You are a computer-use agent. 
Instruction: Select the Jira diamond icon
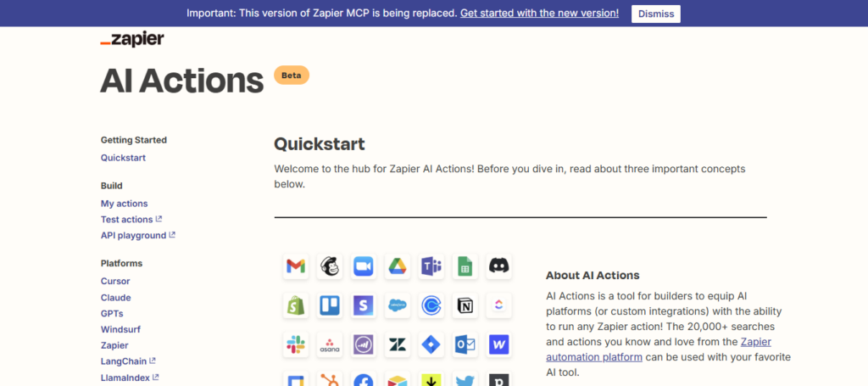click(x=431, y=344)
